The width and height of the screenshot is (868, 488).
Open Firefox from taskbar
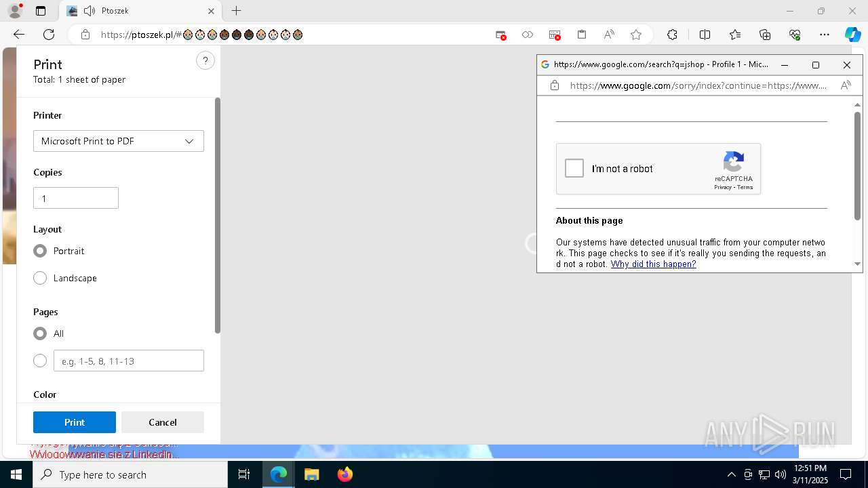(345, 474)
